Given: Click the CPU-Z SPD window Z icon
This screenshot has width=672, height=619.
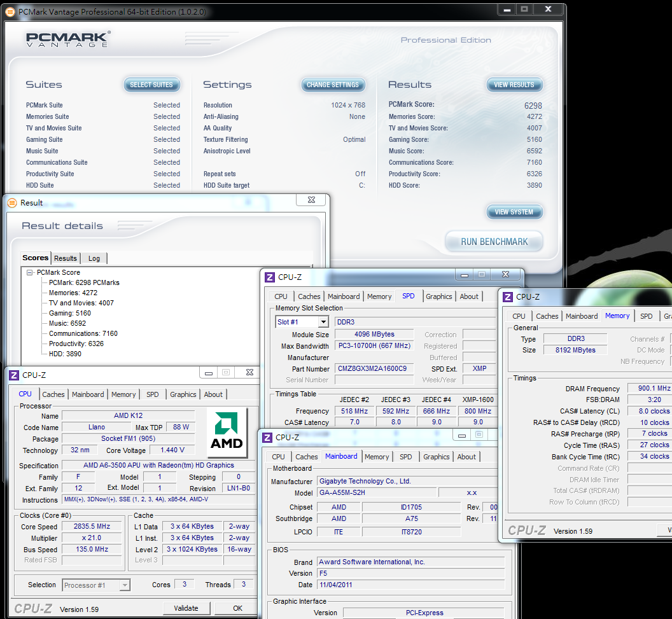Looking at the screenshot, I should pyautogui.click(x=270, y=277).
